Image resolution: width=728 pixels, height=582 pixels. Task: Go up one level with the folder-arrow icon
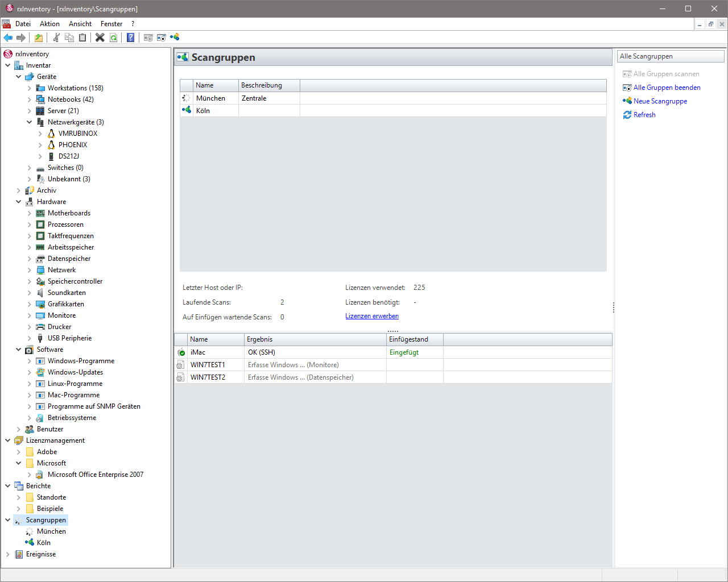coord(38,38)
